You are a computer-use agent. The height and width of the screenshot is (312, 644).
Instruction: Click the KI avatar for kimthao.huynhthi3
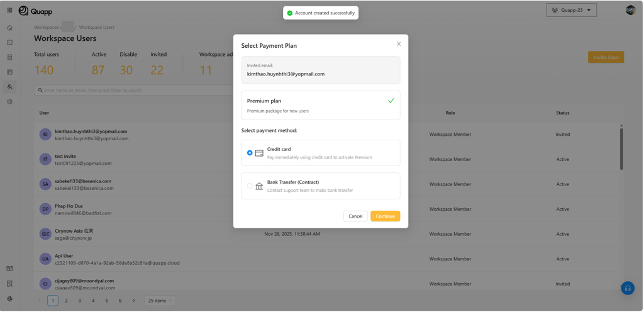tap(45, 134)
